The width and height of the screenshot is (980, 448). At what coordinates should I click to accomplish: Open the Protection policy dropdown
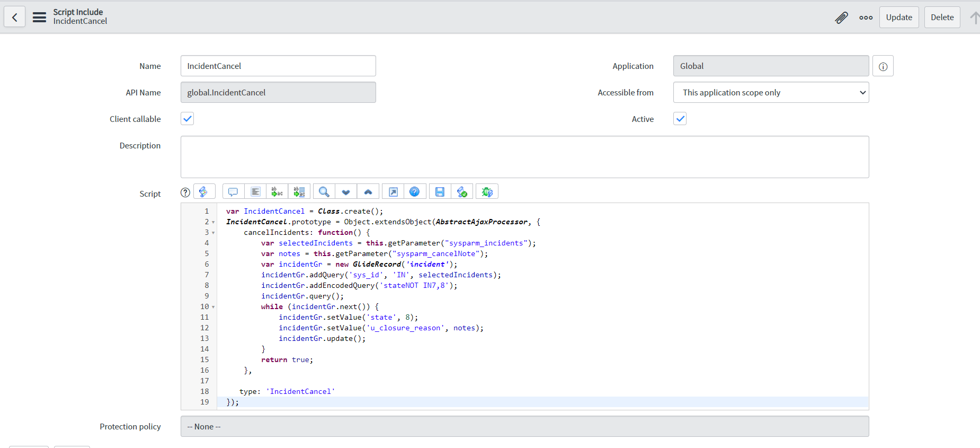(524, 426)
